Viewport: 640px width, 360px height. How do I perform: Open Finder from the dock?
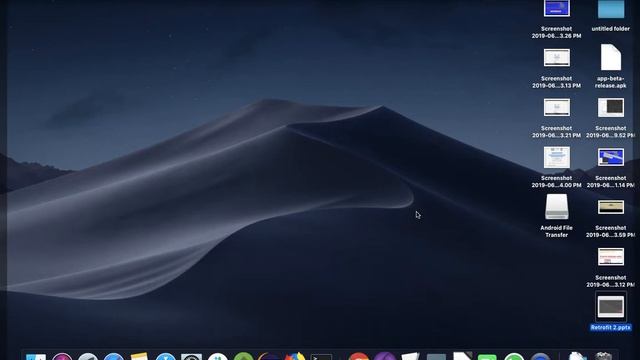(36, 357)
